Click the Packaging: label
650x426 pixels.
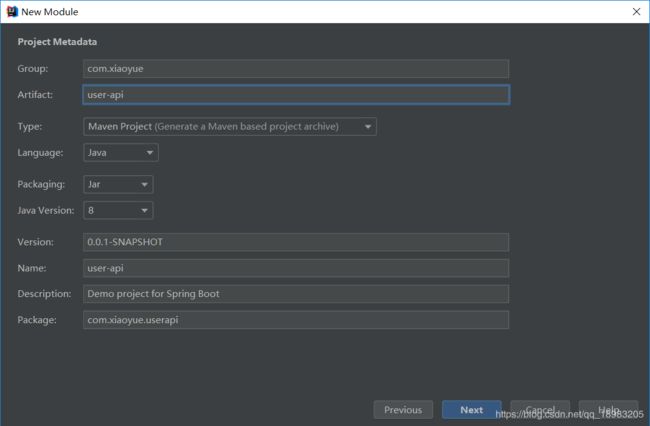(x=41, y=184)
